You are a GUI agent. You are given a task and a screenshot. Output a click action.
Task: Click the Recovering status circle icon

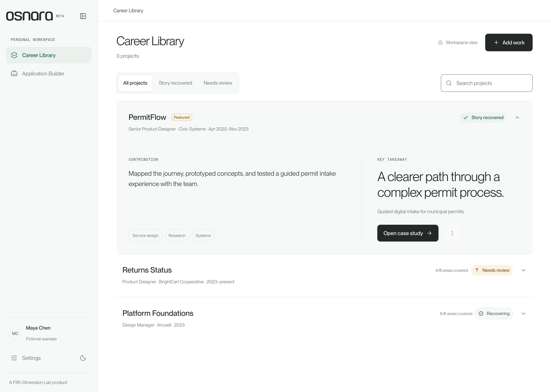[x=481, y=314]
